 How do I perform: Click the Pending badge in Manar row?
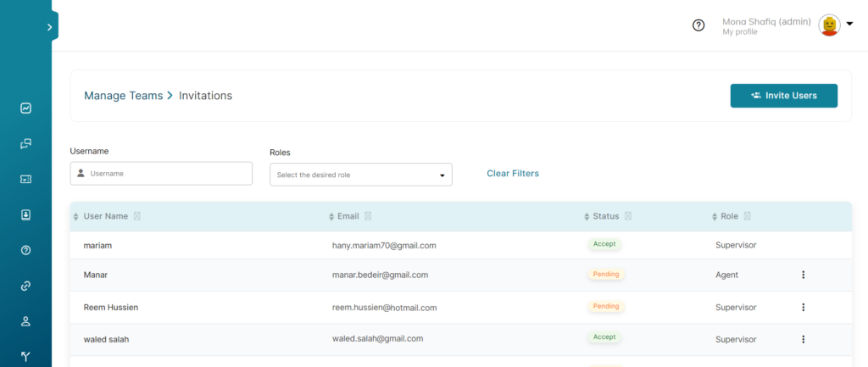click(606, 274)
